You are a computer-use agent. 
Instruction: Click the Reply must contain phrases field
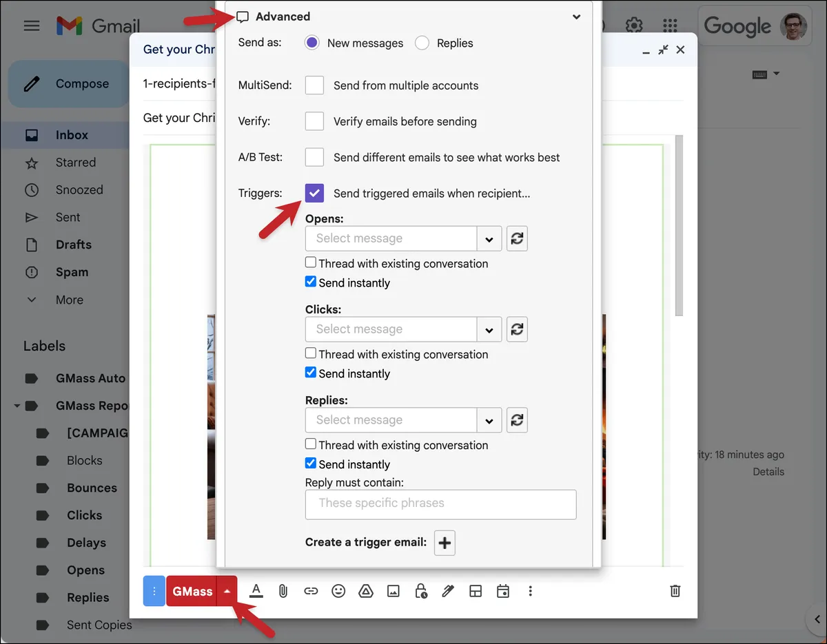pos(440,504)
